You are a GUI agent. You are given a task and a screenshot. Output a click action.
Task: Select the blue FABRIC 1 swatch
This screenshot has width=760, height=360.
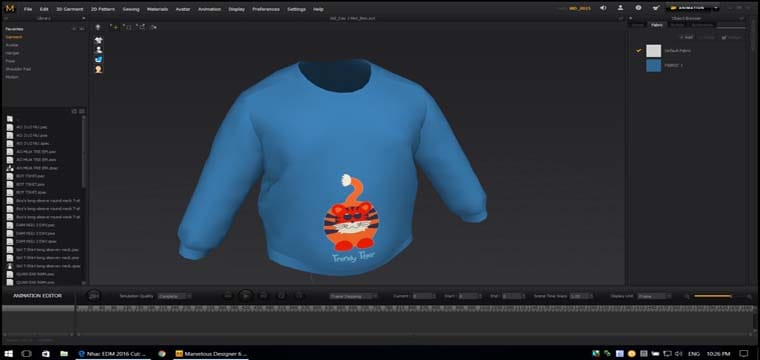653,65
